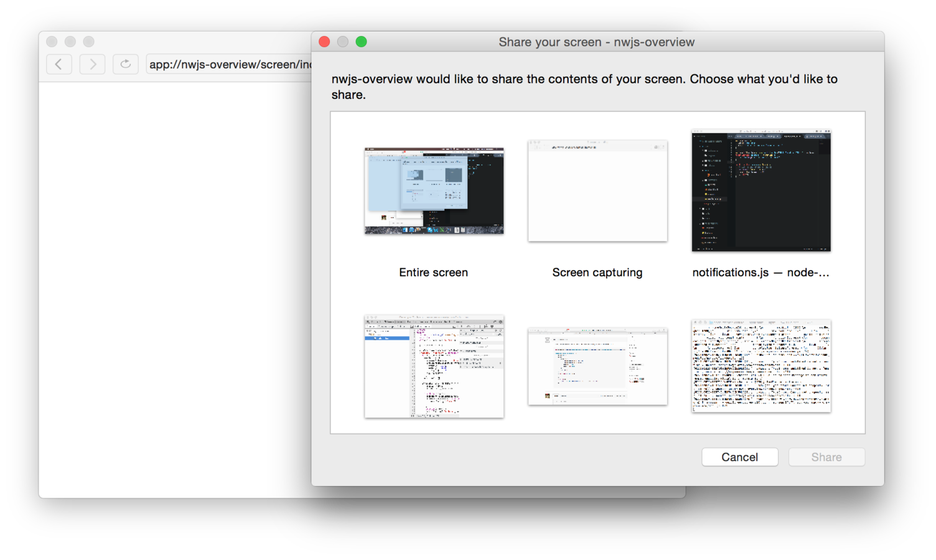
Task: Focus the app://nwjs-overview address bar
Action: pyautogui.click(x=229, y=64)
